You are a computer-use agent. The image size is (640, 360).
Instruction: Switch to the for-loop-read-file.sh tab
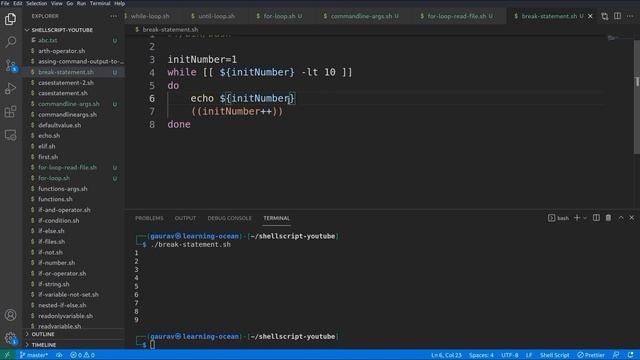(460, 16)
